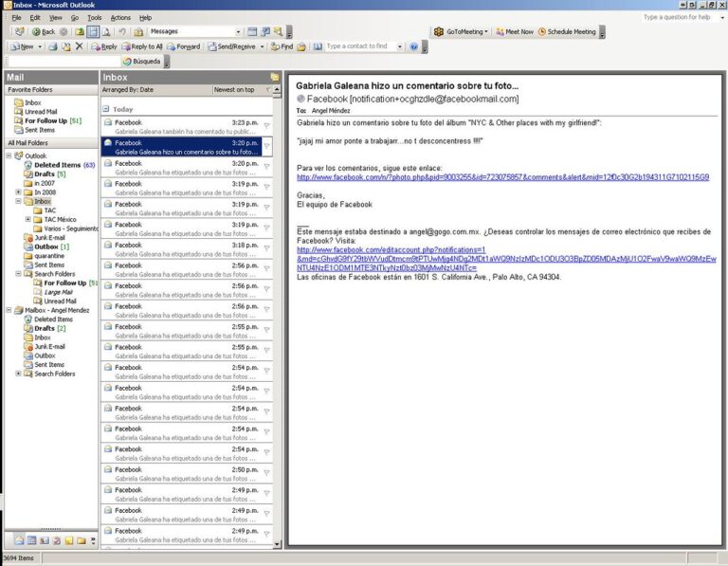Click in the Type a contact to find field

(361, 46)
